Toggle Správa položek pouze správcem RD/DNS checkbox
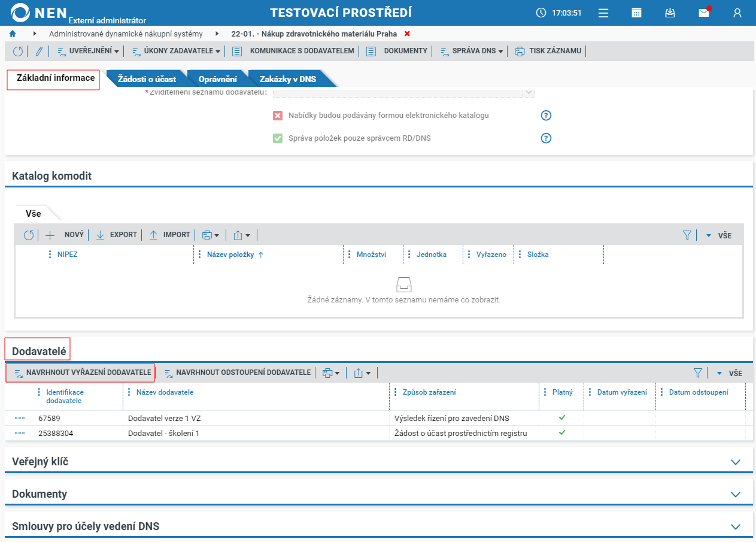 (278, 138)
